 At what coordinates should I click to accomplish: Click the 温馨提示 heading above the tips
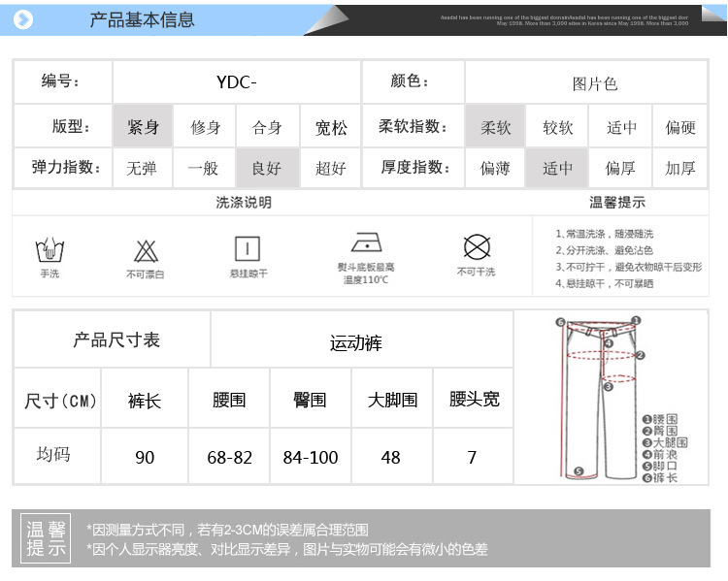[617, 203]
